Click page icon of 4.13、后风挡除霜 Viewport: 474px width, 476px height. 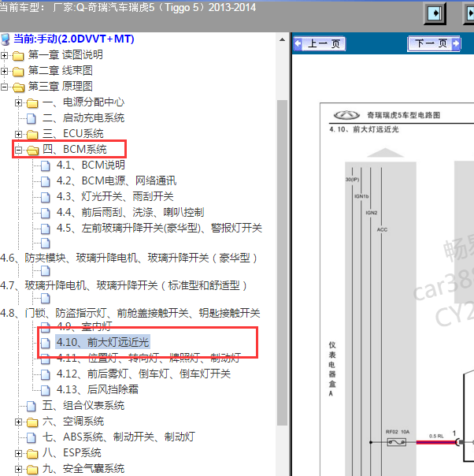(46, 390)
